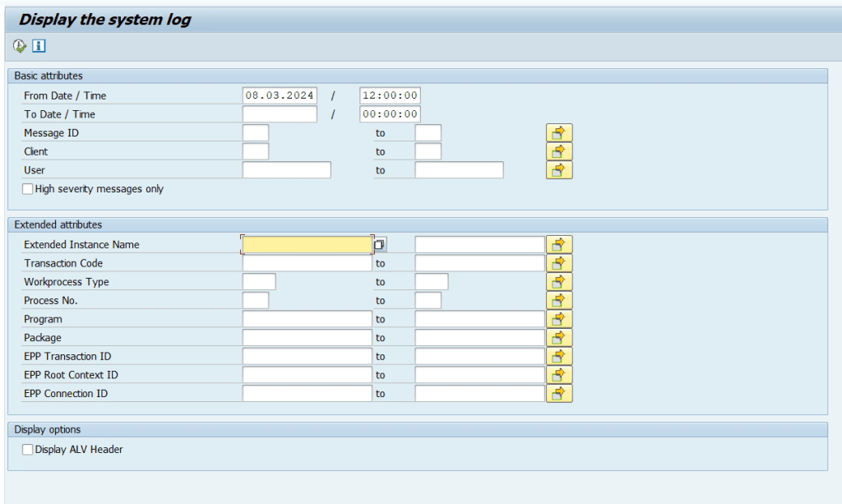Enable High severity messages only checkbox
The height and width of the screenshot is (504, 842).
pos(29,189)
